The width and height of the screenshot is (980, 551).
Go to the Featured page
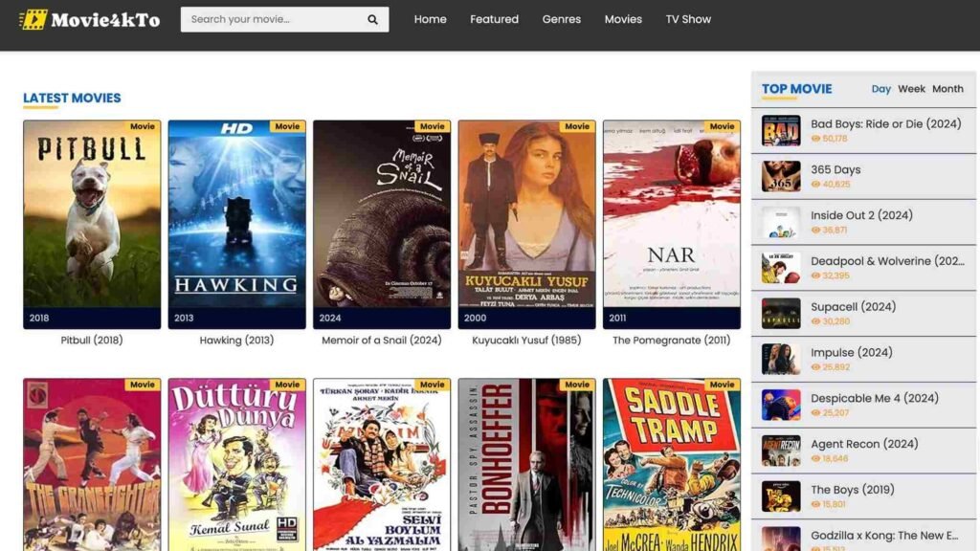[494, 19]
